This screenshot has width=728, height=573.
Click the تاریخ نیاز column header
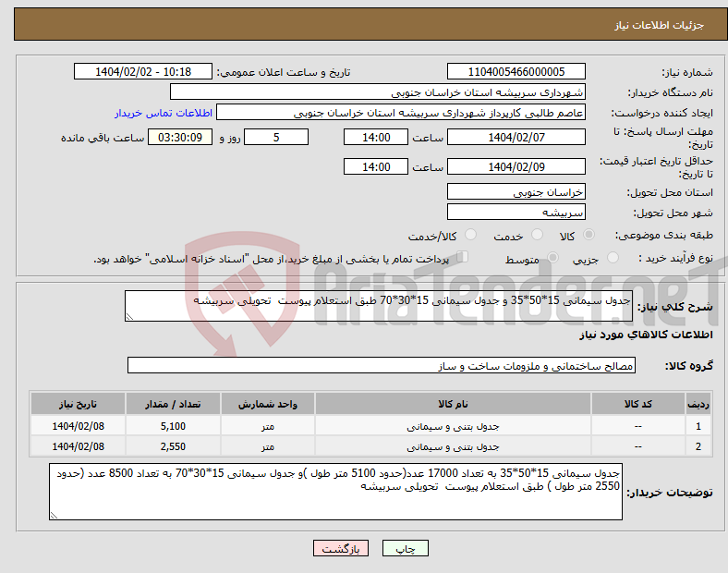pyautogui.click(x=78, y=404)
